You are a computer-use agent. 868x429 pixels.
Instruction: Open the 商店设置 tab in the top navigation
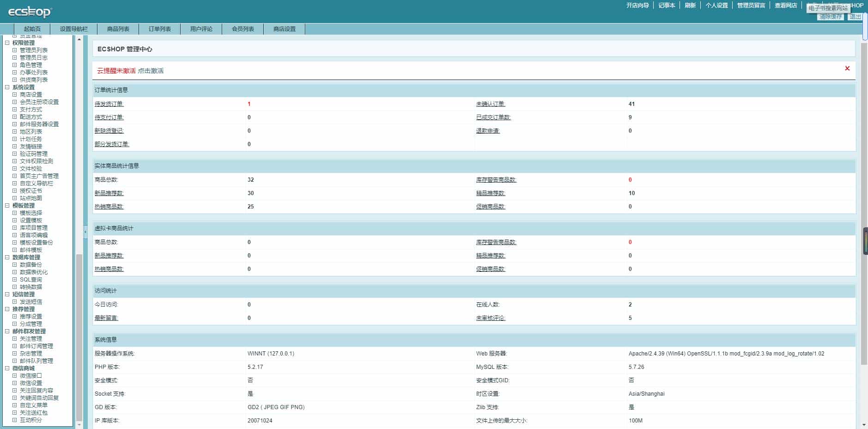285,29
